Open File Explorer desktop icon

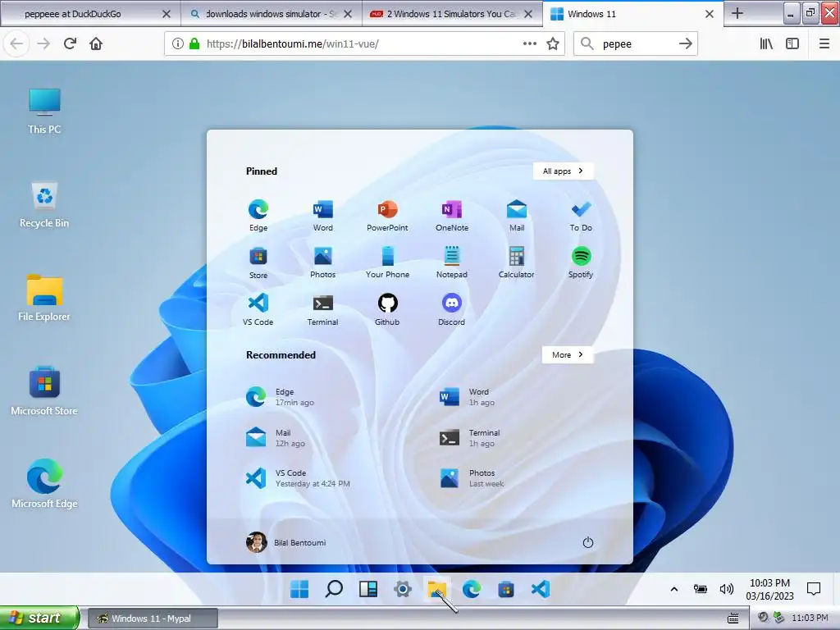point(44,298)
